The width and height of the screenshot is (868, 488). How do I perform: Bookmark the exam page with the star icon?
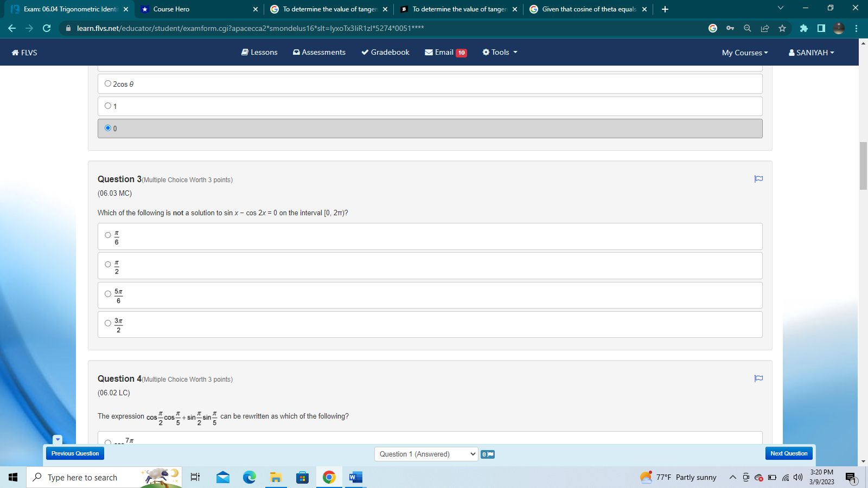[x=783, y=28]
